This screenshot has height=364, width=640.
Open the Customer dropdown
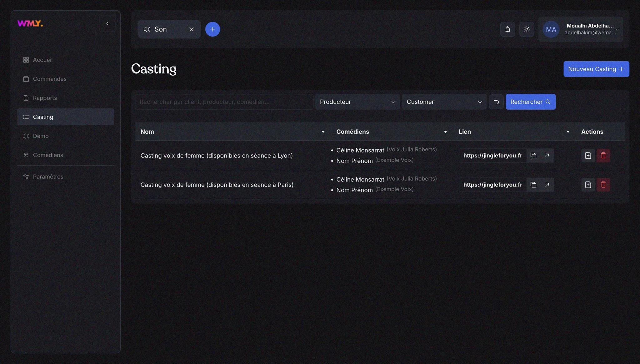coord(444,102)
